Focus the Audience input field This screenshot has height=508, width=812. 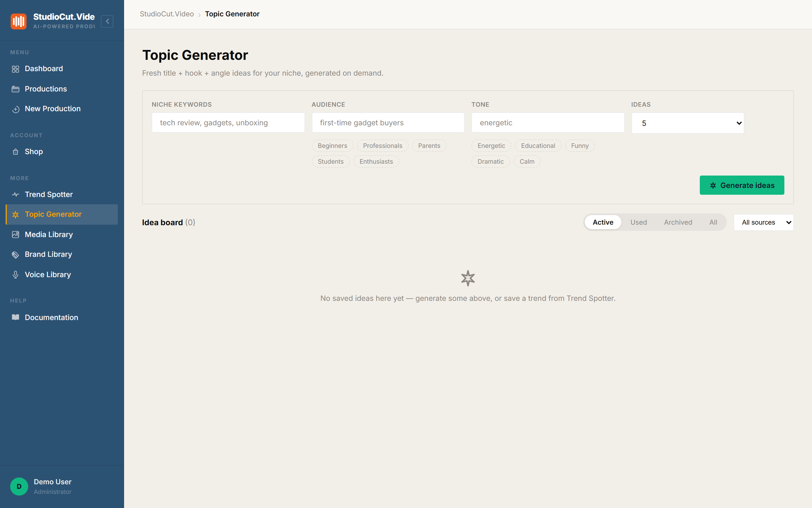coord(388,123)
